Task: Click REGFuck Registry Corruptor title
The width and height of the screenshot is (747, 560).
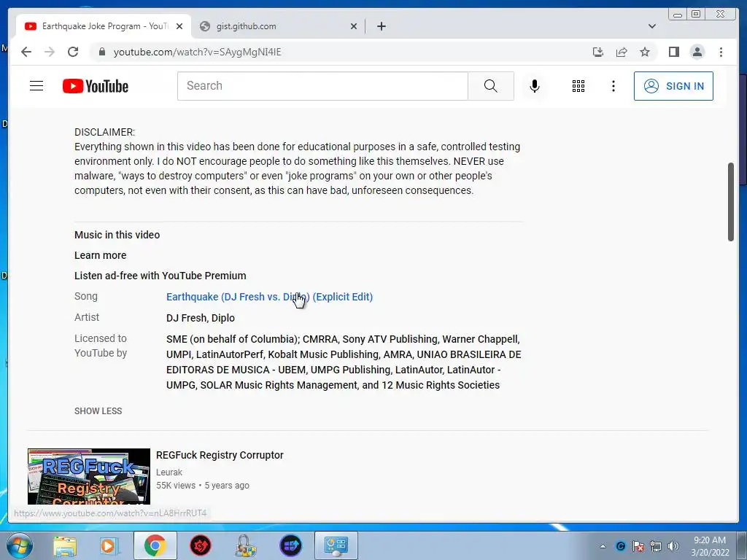Action: coord(220,455)
